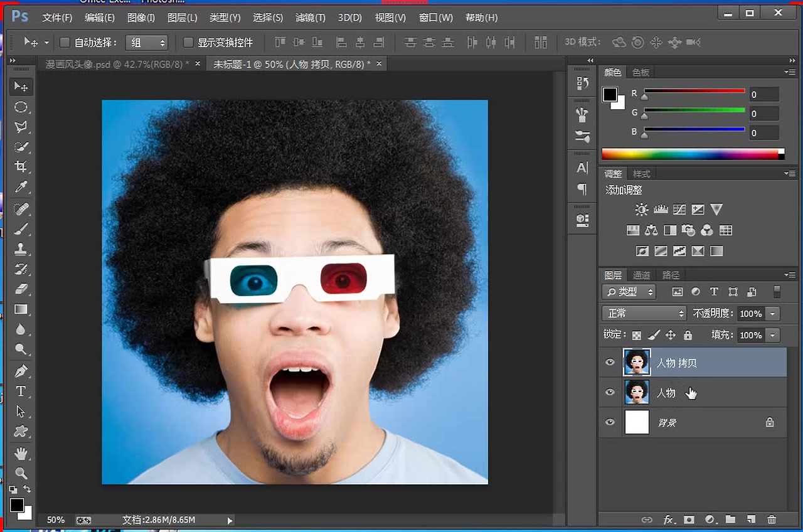Add layer mask button
This screenshot has height=532, width=803.
[689, 519]
